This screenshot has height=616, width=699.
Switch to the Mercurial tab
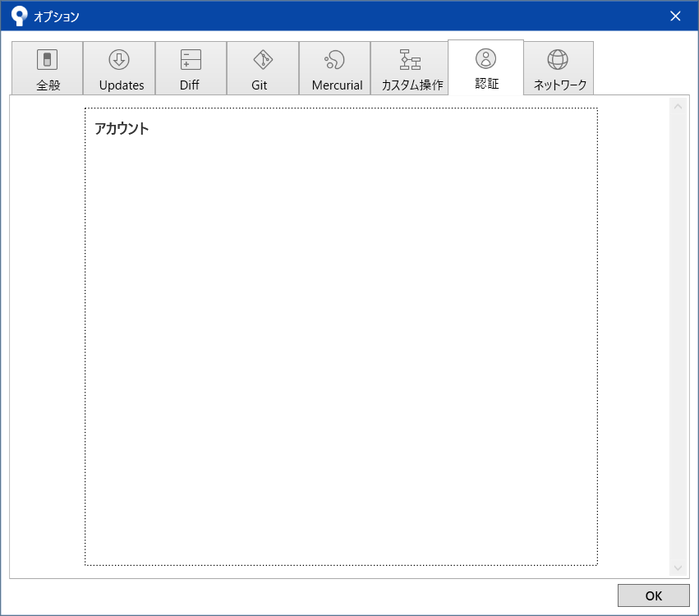pyautogui.click(x=335, y=68)
